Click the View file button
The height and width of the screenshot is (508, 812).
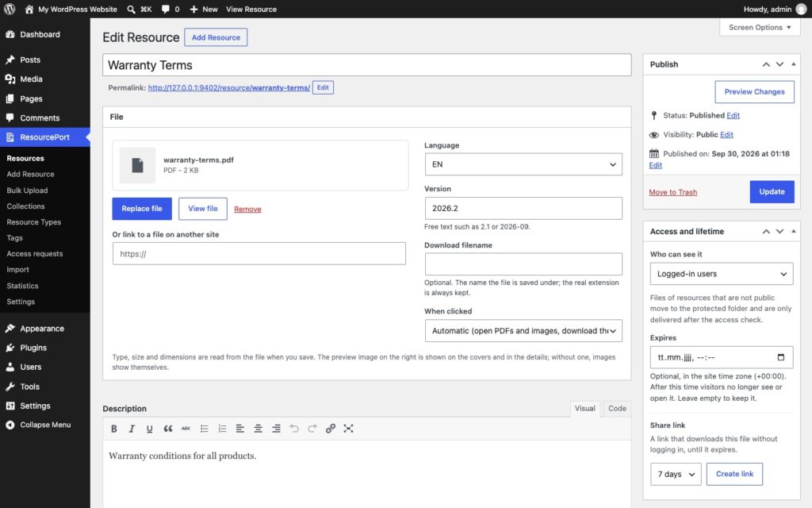tap(202, 209)
